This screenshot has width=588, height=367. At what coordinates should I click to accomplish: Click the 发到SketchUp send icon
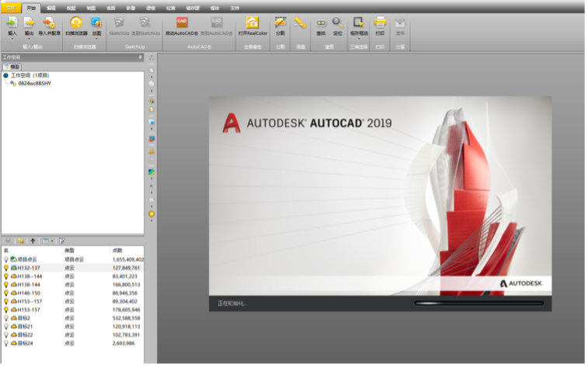click(144, 23)
